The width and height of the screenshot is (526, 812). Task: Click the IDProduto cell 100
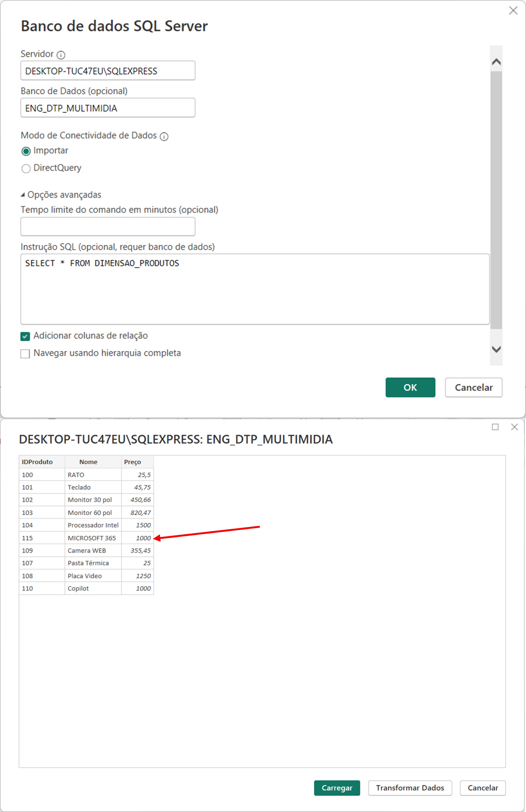pos(42,475)
